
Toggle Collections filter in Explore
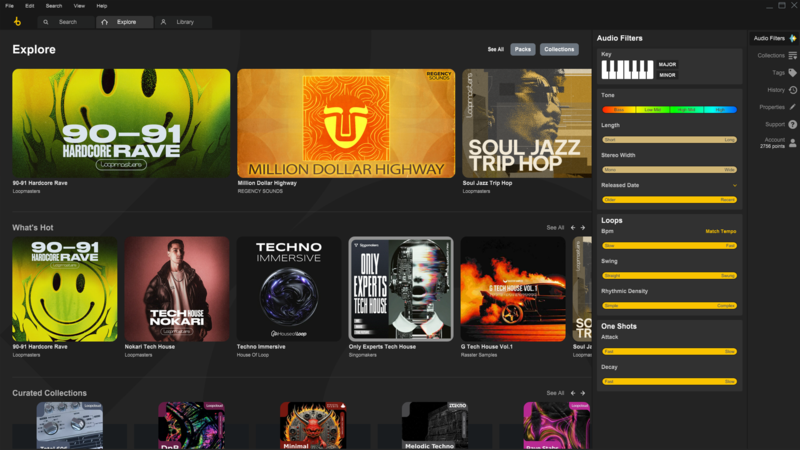coord(559,49)
